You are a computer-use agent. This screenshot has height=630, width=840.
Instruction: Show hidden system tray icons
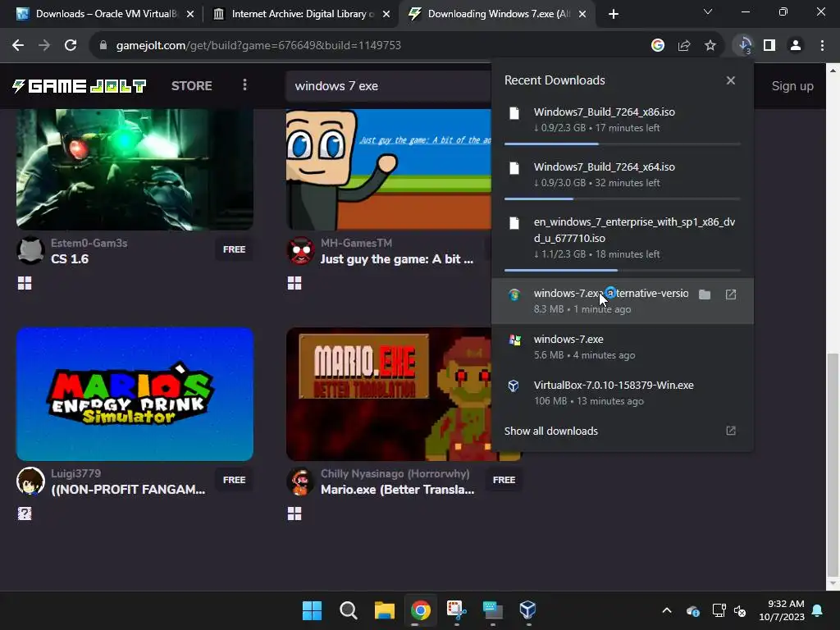coord(666,610)
